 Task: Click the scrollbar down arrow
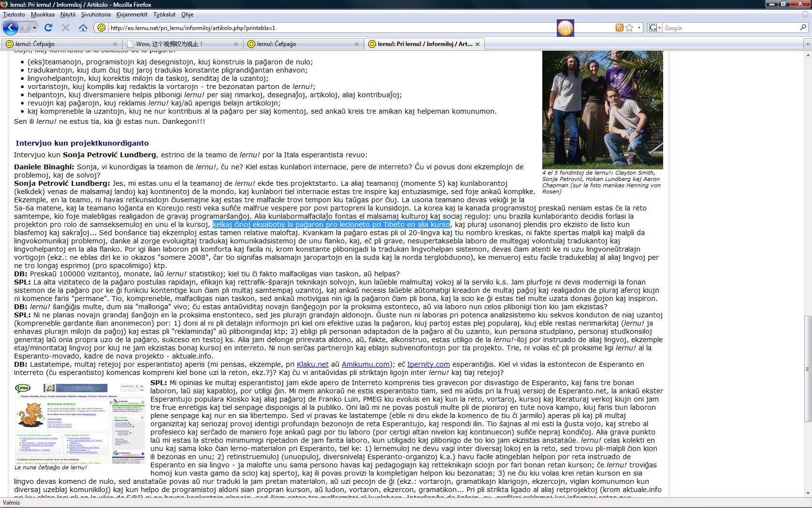(x=807, y=493)
